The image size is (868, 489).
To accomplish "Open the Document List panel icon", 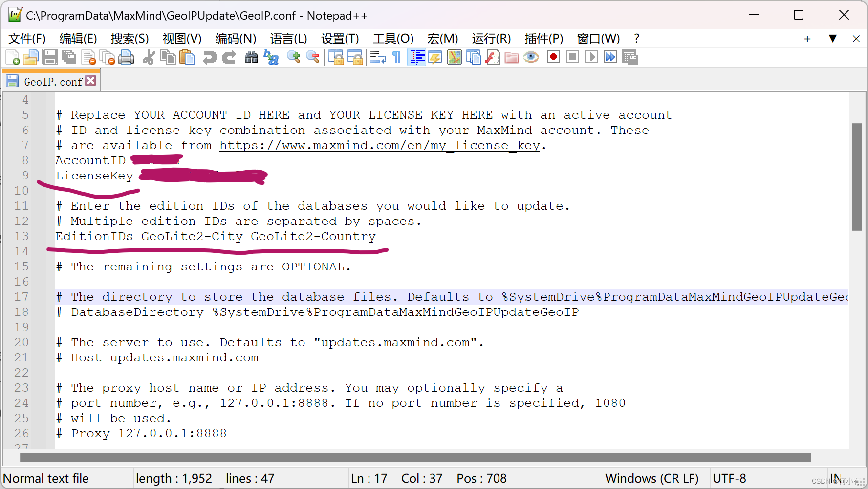I will click(474, 58).
